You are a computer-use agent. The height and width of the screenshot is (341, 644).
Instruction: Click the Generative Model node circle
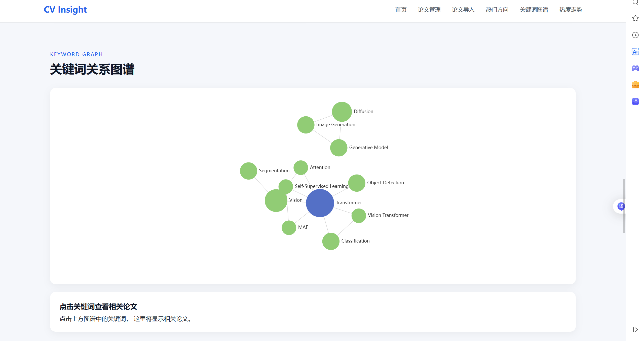[x=339, y=148]
